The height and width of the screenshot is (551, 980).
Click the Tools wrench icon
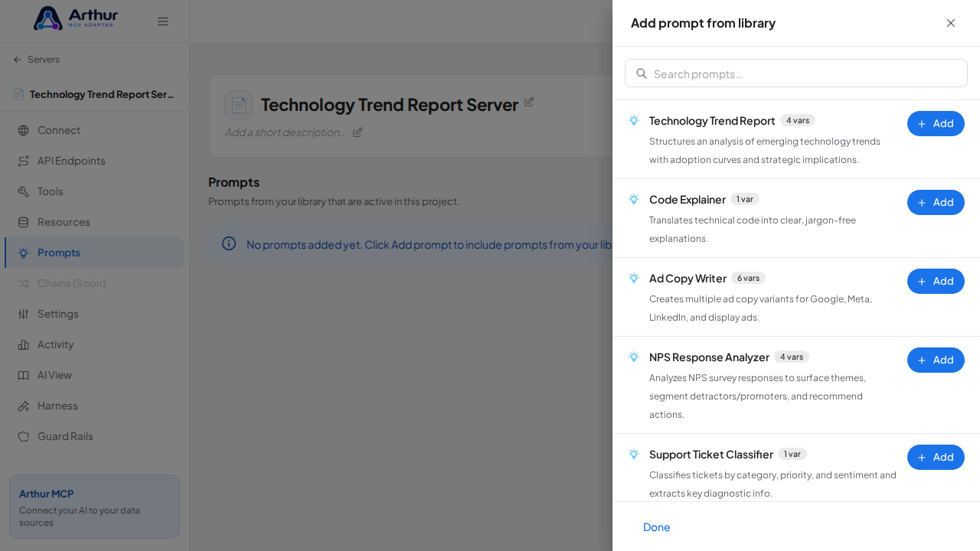[24, 191]
